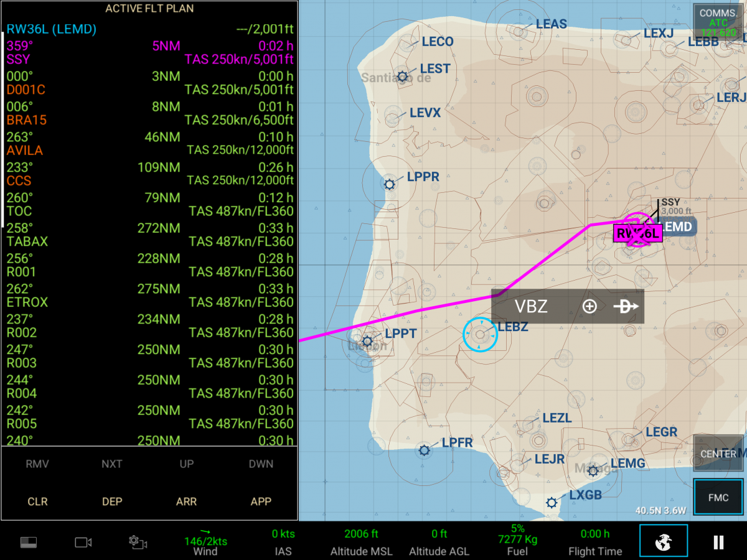Select the ETROX waypoint row

[149, 296]
